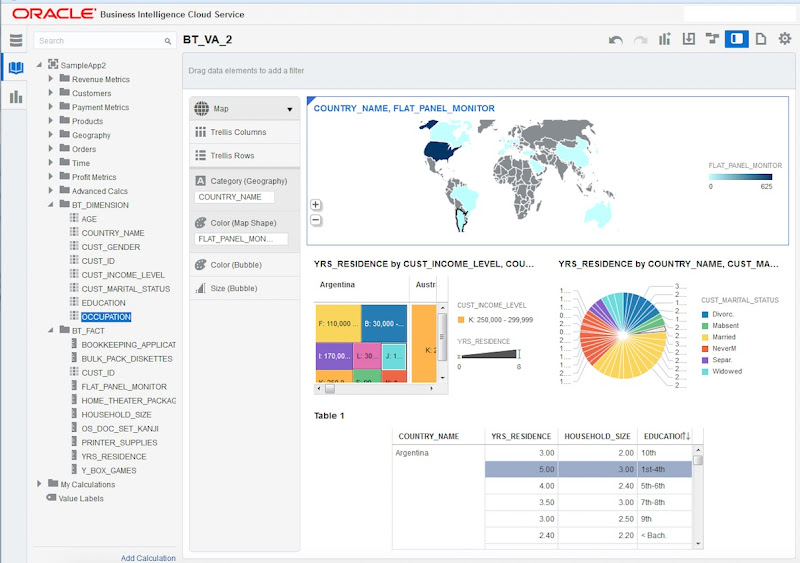This screenshot has width=800, height=563.
Task: Click the new document page icon
Action: pos(761,39)
